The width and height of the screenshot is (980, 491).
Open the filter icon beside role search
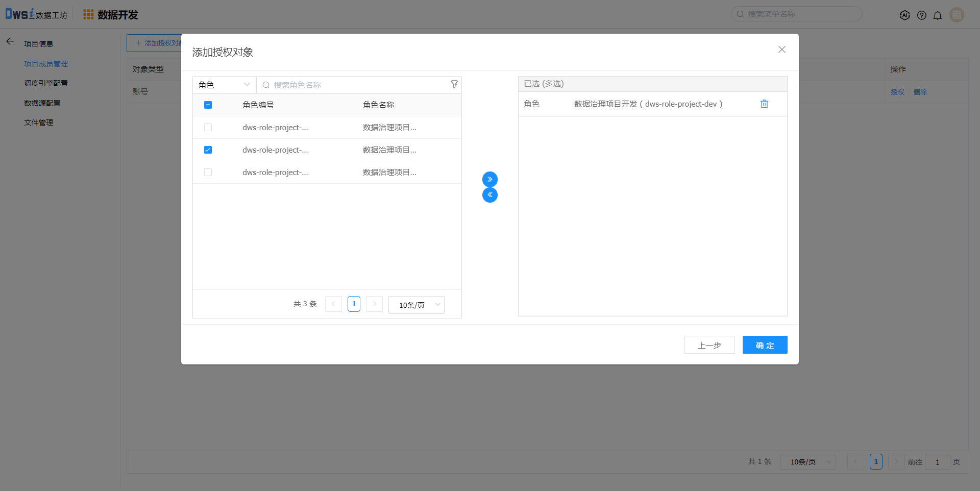tap(454, 85)
